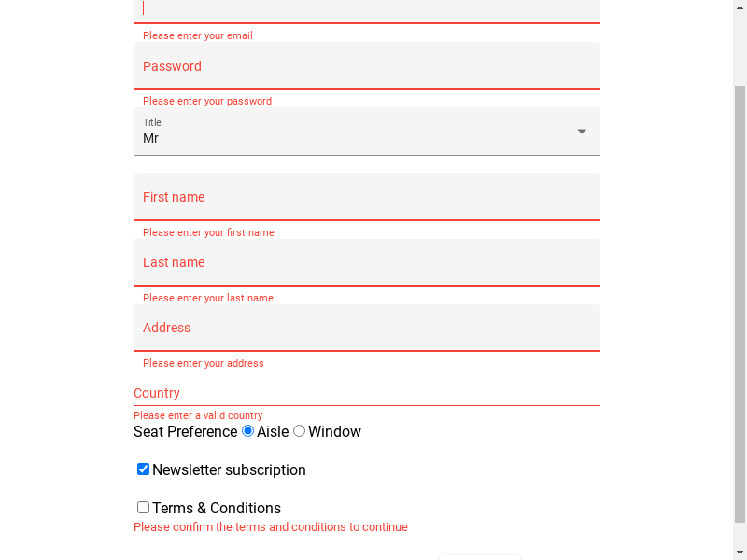The width and height of the screenshot is (747, 560).
Task: Click the selected "Mr" title value
Action: click(x=150, y=138)
